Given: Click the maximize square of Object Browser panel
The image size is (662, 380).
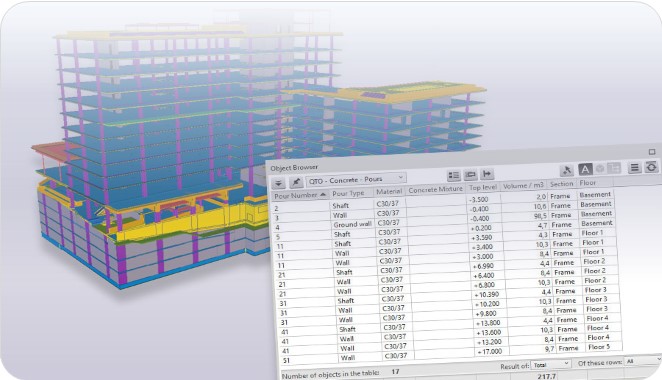Looking at the screenshot, I should (x=652, y=152).
